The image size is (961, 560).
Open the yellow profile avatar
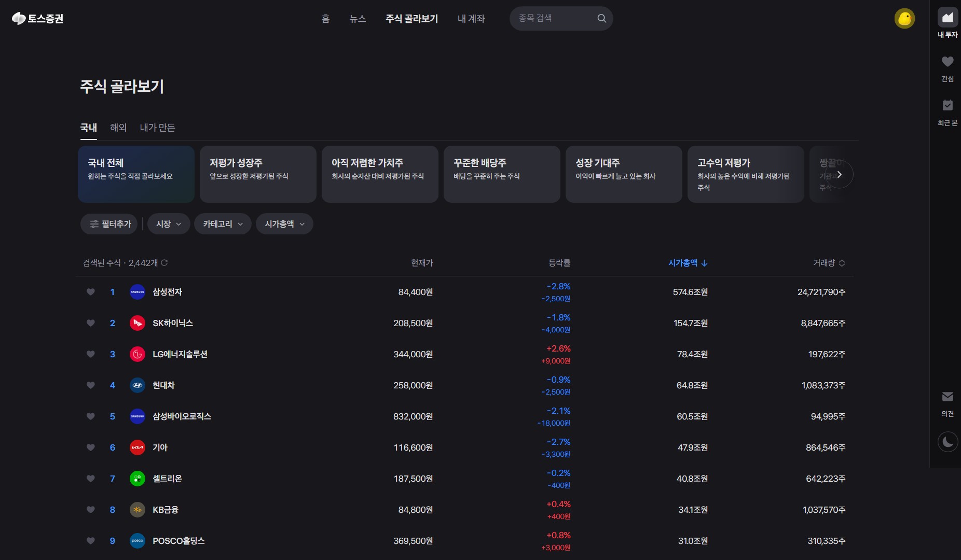point(904,19)
